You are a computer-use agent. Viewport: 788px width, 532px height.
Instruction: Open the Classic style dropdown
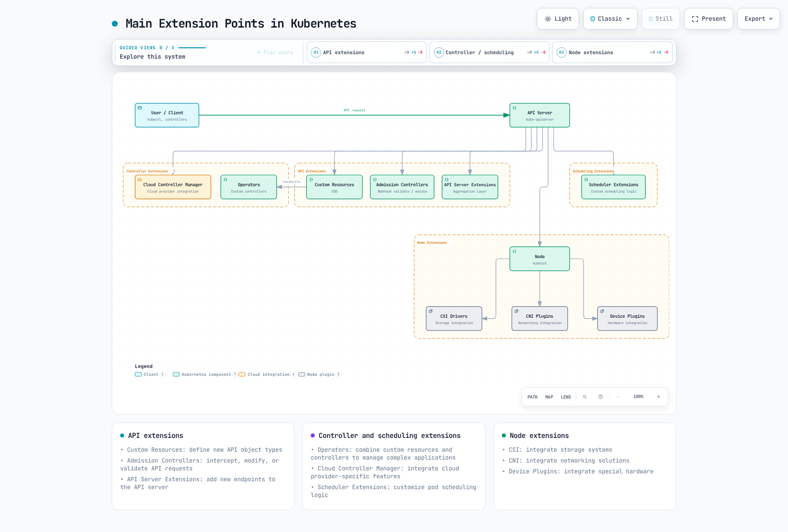click(x=610, y=19)
